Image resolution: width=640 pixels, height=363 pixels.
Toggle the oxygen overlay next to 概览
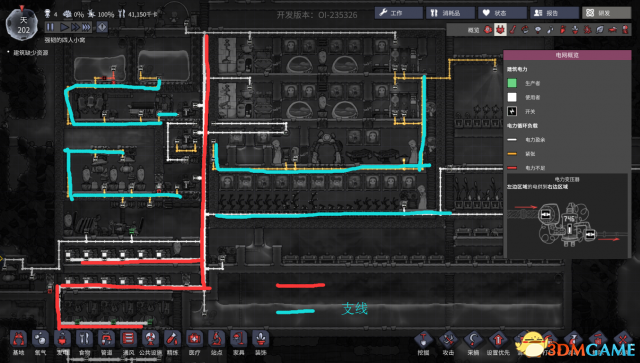pyautogui.click(x=488, y=29)
